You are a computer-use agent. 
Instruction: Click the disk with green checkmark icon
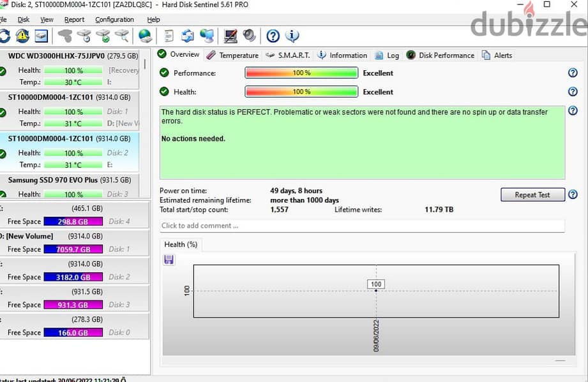click(x=103, y=36)
